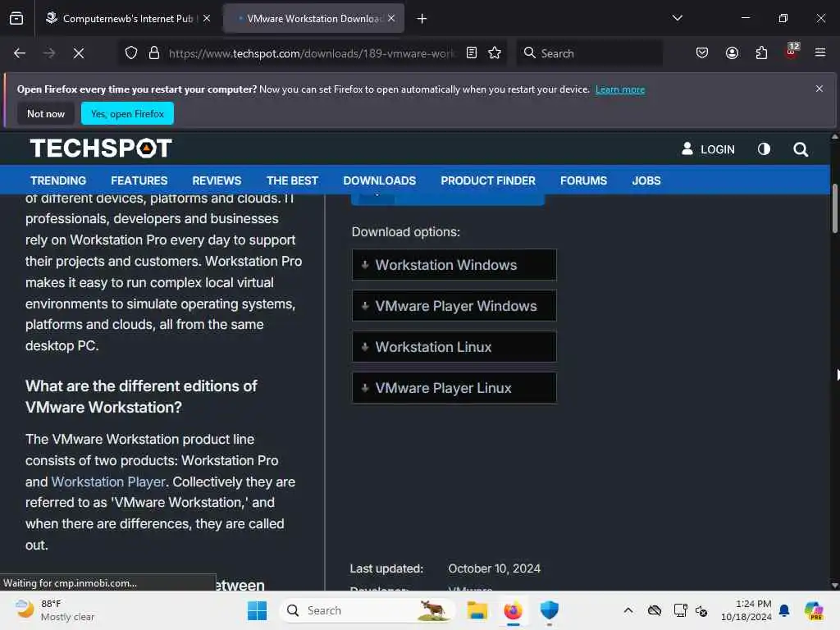Click the URL address bar
840x630 pixels.
point(311,53)
